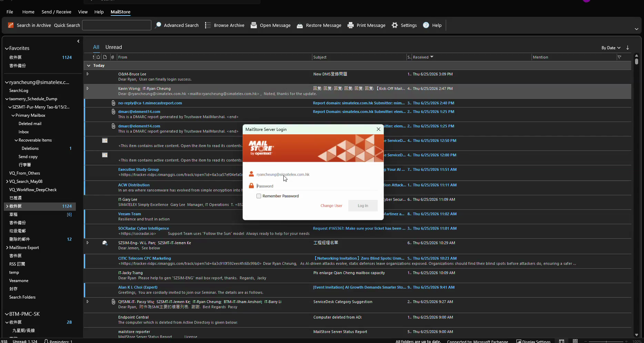Open MailStore Settings gear icon

click(395, 25)
